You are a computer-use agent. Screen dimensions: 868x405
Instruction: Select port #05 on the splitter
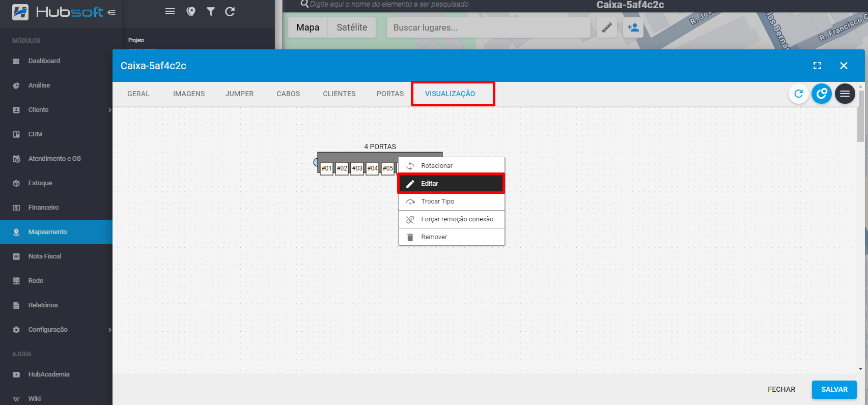click(x=388, y=168)
